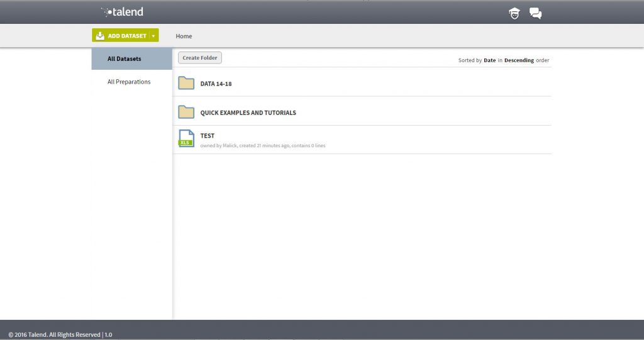Go to the Home breadcrumb

[184, 36]
